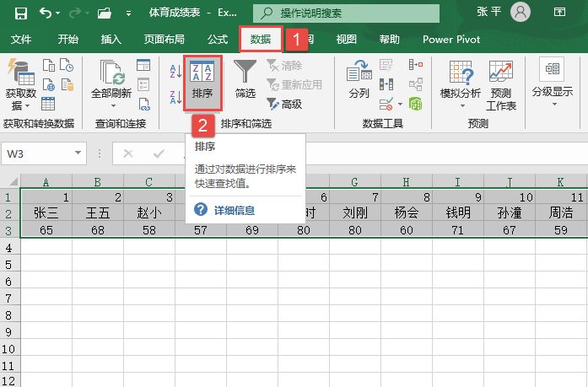
Task: Expand the 分级显示 outline group
Action: click(x=553, y=83)
